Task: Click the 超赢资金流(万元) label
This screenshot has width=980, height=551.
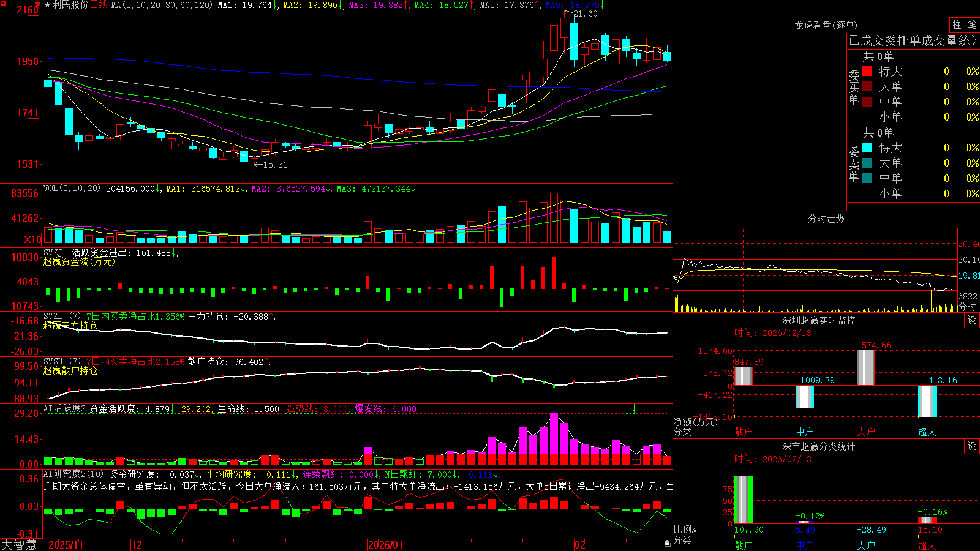Action: point(79,261)
